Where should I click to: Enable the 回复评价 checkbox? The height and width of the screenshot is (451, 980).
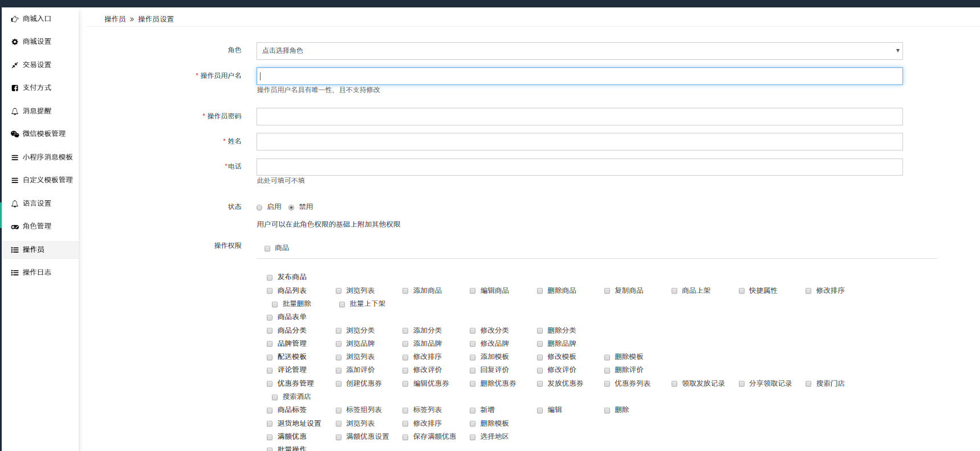pos(473,371)
